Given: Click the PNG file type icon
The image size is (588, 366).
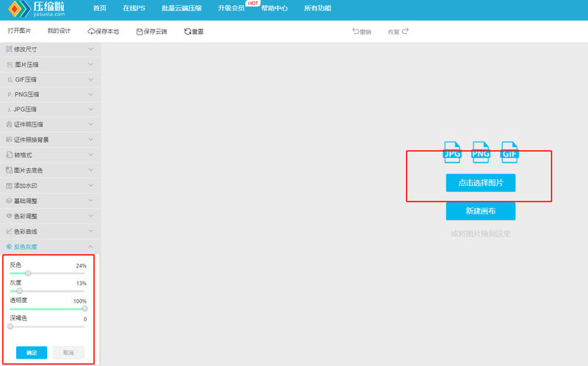Looking at the screenshot, I should point(481,152).
